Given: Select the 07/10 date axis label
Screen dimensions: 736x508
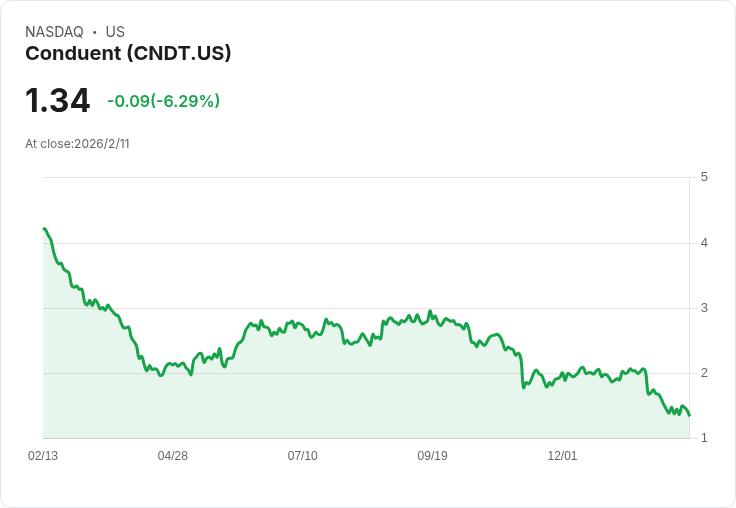Looking at the screenshot, I should [x=302, y=456].
